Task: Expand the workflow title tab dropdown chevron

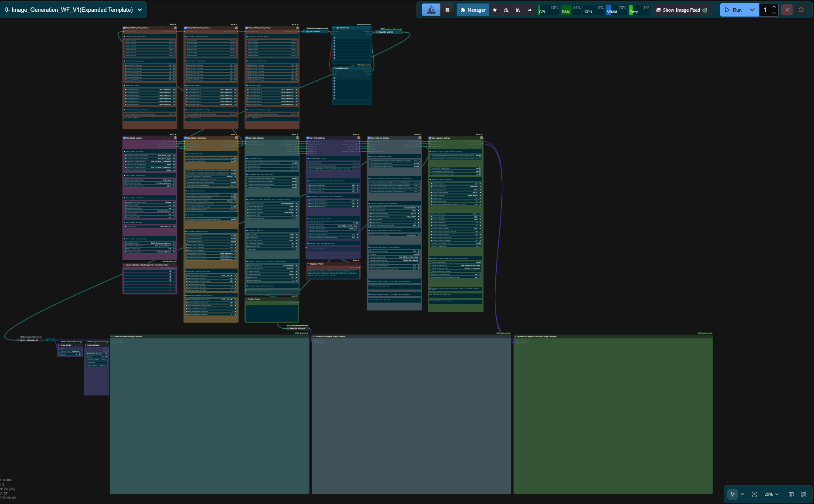Action: tap(140, 10)
